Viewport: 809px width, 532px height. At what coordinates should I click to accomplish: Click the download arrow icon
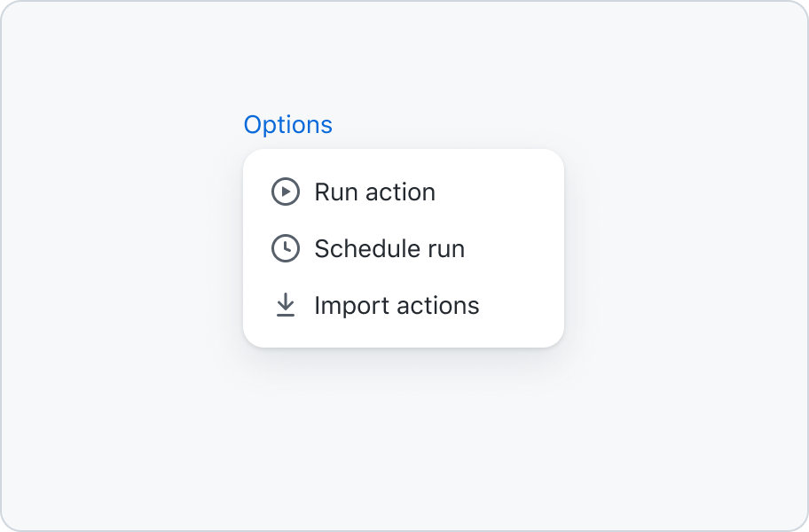[x=286, y=305]
